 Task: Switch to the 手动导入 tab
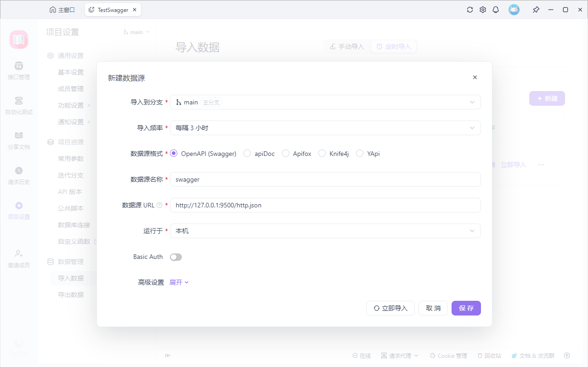coord(347,46)
